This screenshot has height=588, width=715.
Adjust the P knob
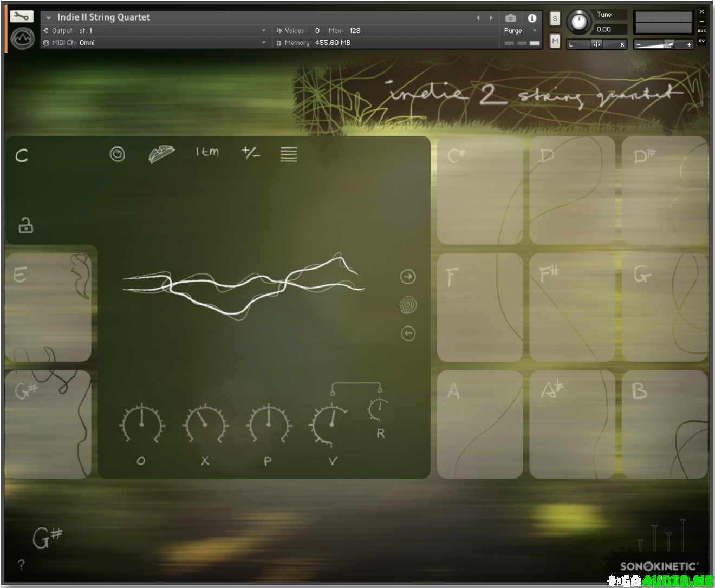coord(269,424)
